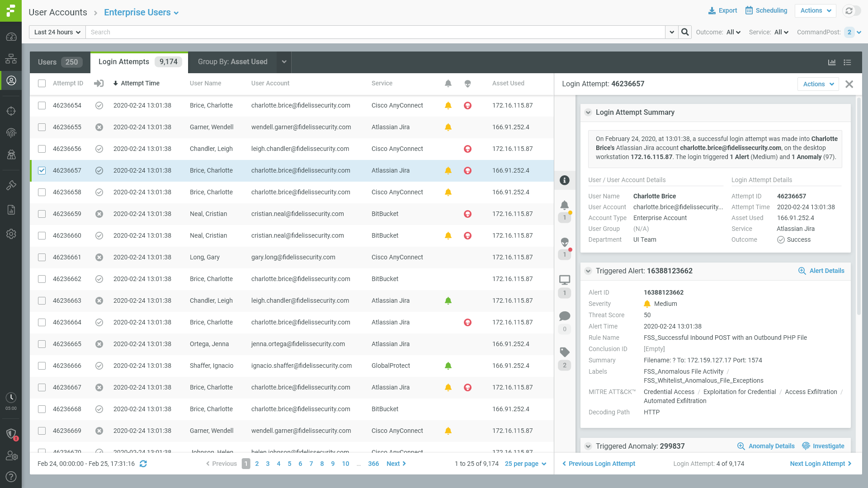The height and width of the screenshot is (488, 868).
Task: Select Group By: Asset Used tab
Action: [x=233, y=62]
